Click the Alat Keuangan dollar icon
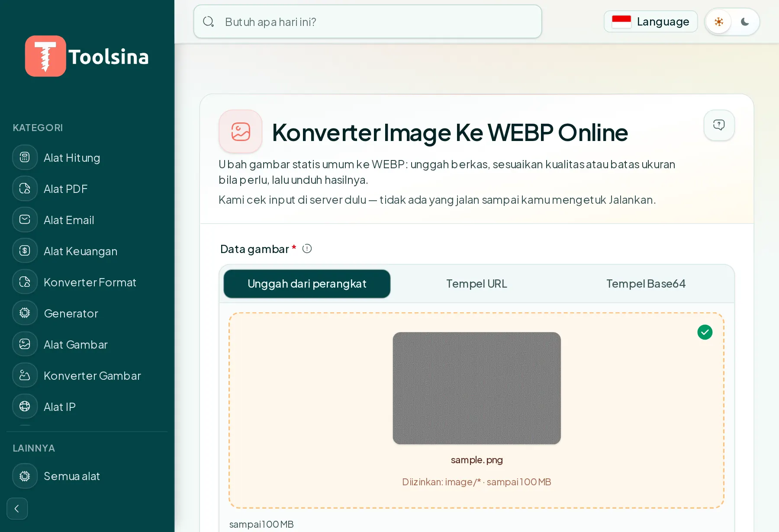The height and width of the screenshot is (532, 779). tap(25, 251)
